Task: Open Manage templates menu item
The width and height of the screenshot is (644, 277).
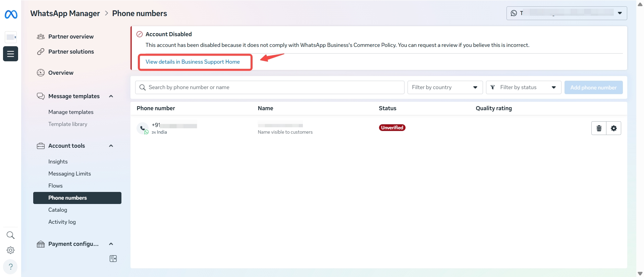Action: pyautogui.click(x=71, y=112)
